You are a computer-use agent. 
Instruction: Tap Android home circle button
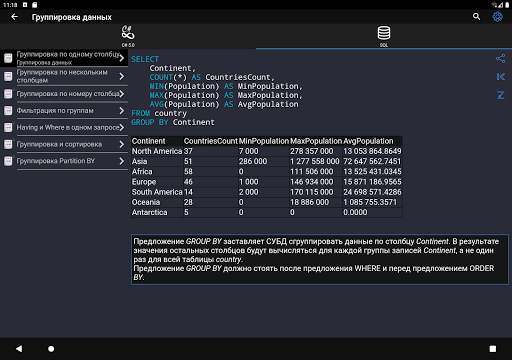pyautogui.click(x=51, y=349)
